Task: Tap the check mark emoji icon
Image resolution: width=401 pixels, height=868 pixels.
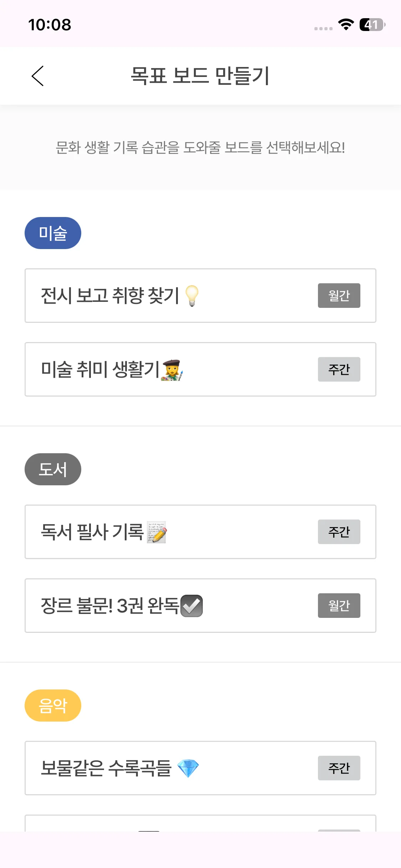Action: coord(192,606)
